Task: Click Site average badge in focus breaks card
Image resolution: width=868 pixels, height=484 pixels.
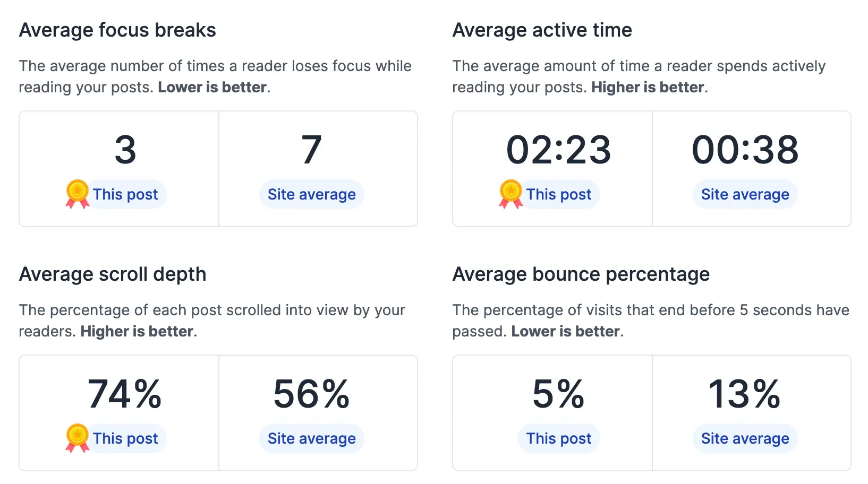Action: [311, 194]
